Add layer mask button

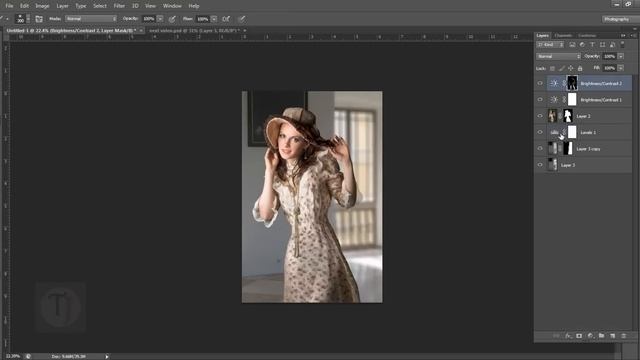click(579, 336)
